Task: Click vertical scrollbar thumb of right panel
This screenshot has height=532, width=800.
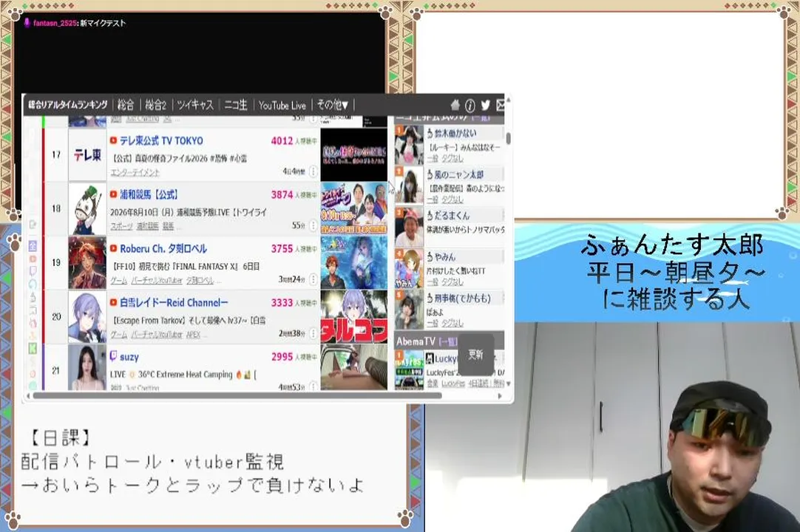Action: click(508, 138)
